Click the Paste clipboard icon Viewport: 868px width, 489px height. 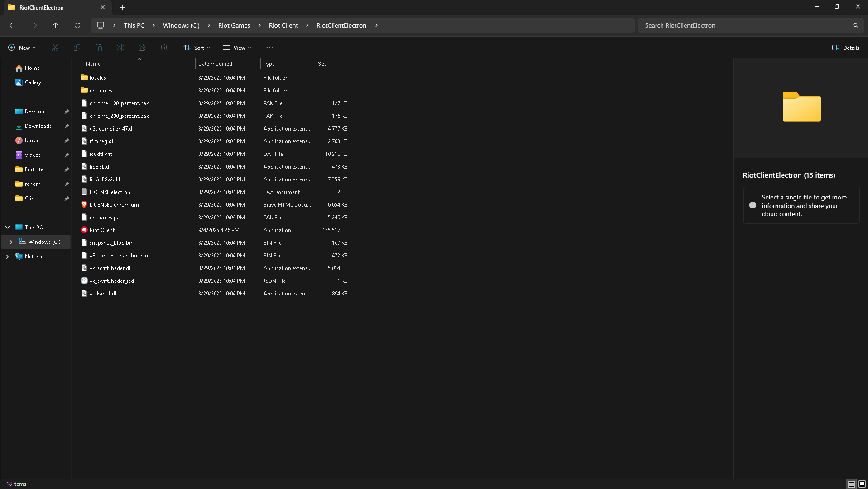pyautogui.click(x=99, y=48)
